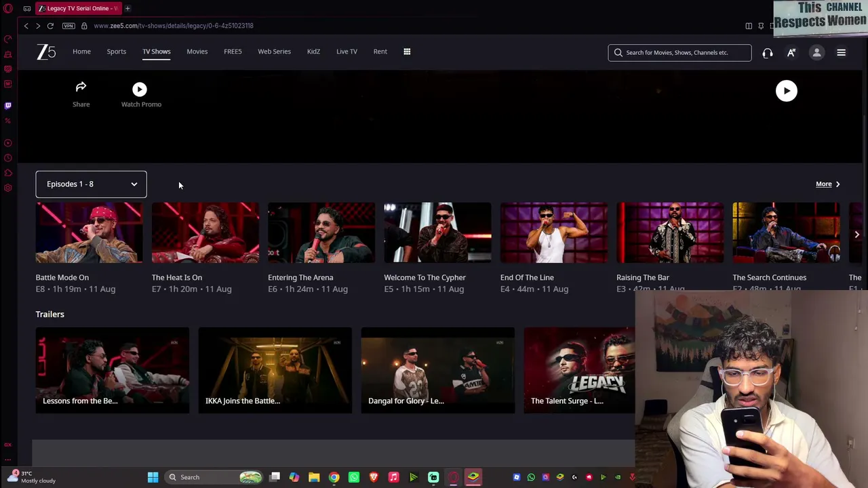Click the 'End Of The Line' title

point(527,277)
